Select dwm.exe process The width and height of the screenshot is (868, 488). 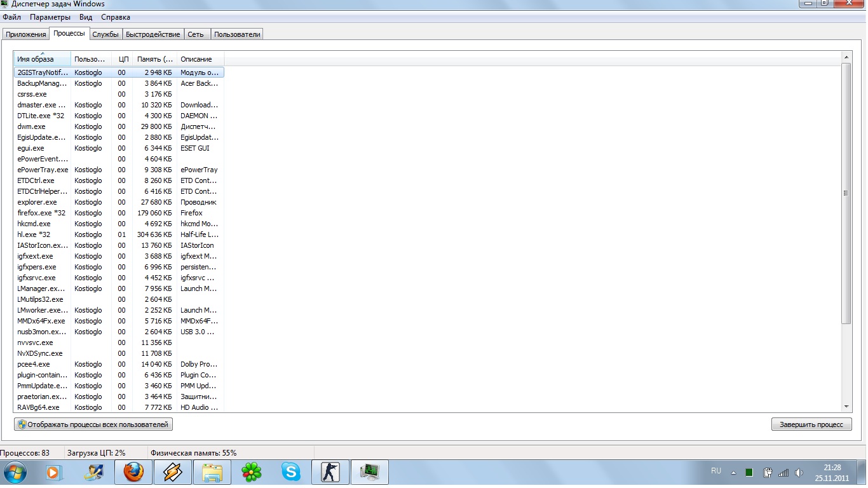point(119,126)
